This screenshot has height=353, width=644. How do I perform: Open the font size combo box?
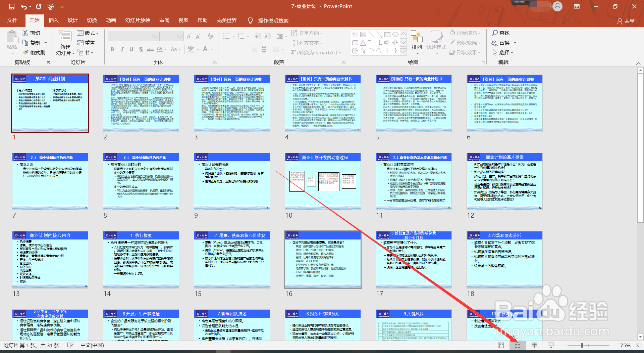coord(172,36)
